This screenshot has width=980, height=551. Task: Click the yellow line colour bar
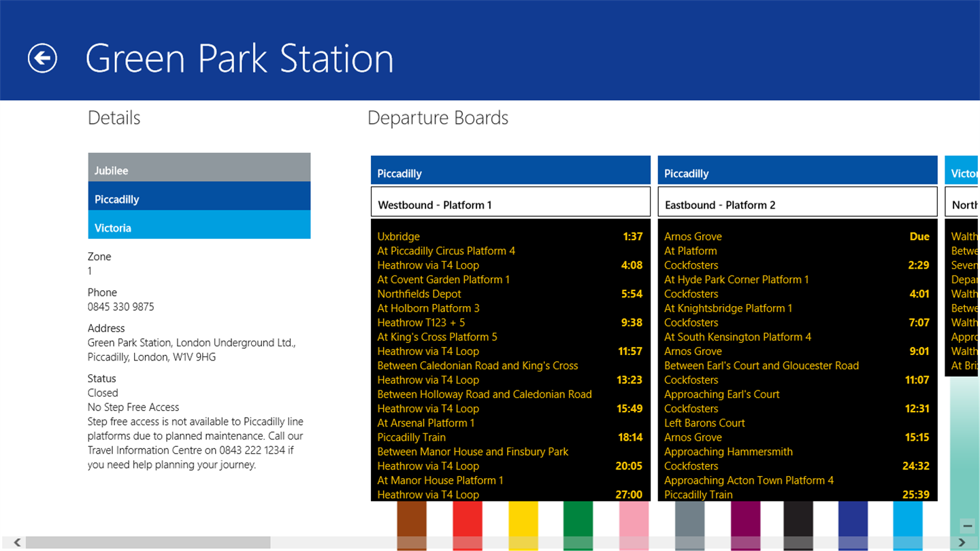(x=523, y=525)
